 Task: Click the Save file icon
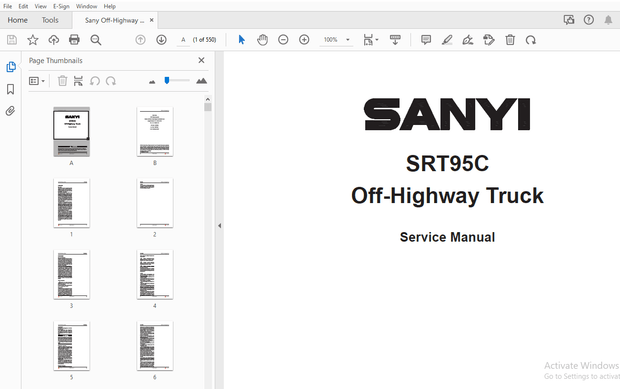tap(12, 40)
